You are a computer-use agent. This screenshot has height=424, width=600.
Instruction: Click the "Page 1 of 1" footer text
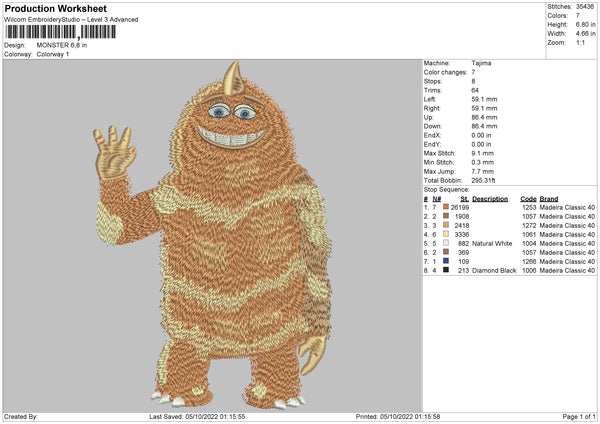coord(579,417)
